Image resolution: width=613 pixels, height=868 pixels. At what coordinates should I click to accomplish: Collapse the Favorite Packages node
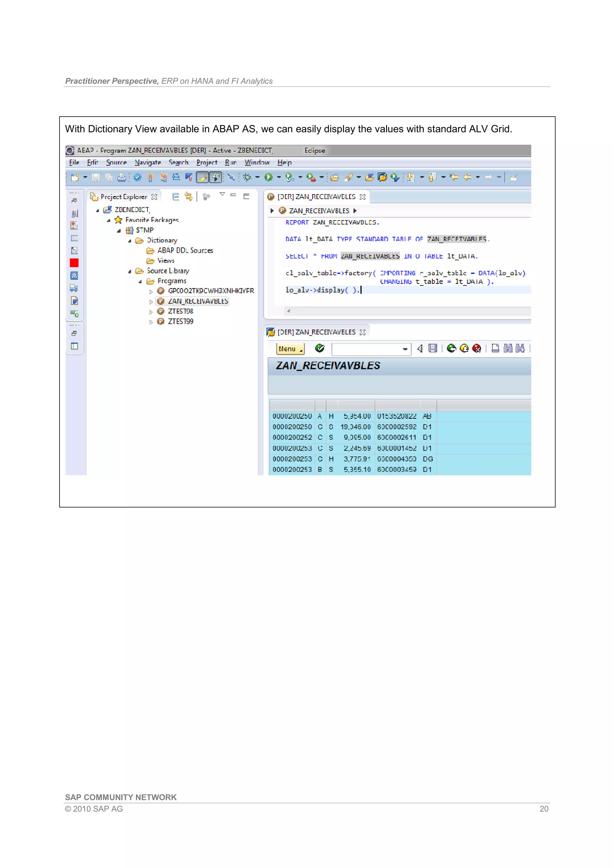pyautogui.click(x=108, y=220)
